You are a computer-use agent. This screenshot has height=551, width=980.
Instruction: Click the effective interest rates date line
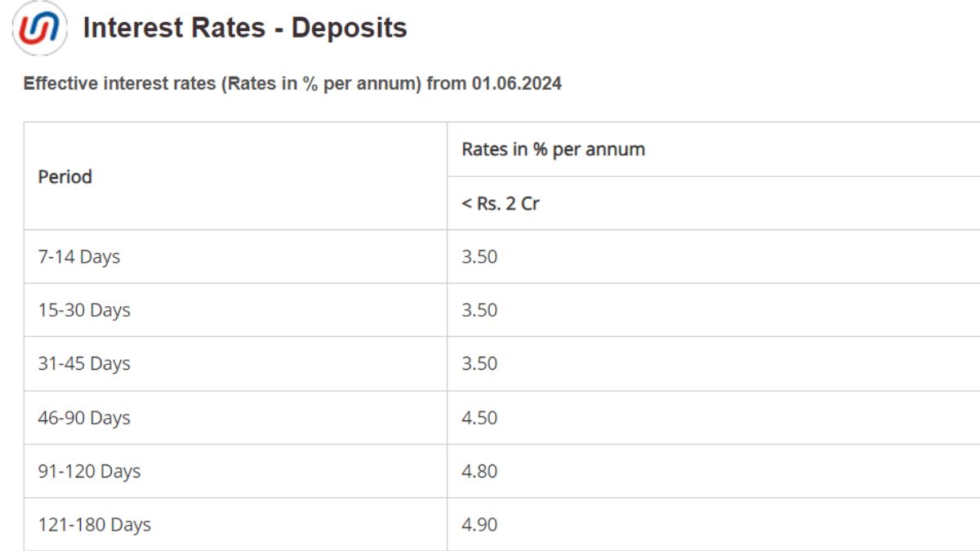[292, 83]
